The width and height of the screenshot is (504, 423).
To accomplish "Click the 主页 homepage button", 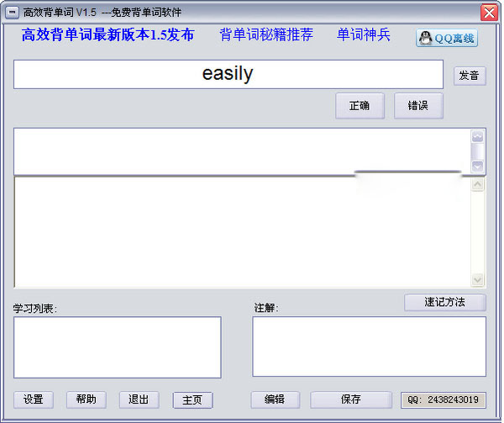I will [x=192, y=400].
